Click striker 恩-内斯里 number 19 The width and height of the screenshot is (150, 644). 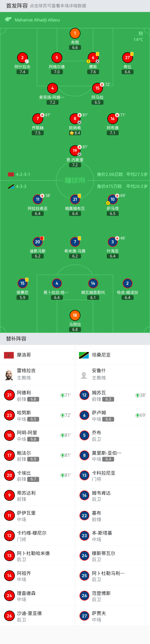75,151
